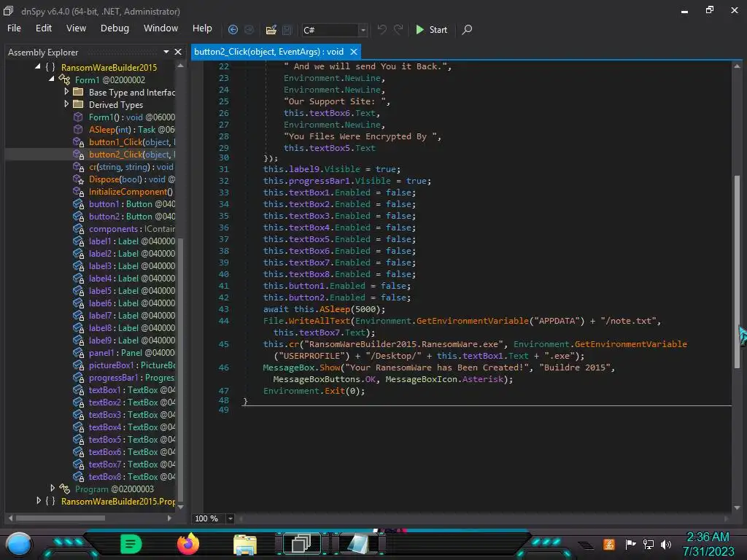The image size is (747, 560).
Task: Select cr(string, string) method node
Action: tap(131, 167)
